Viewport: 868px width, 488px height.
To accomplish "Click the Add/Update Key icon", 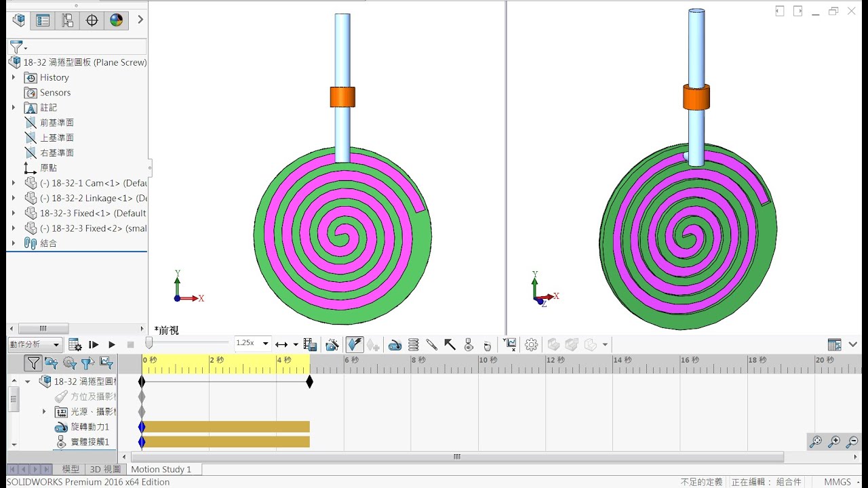I will click(x=373, y=344).
